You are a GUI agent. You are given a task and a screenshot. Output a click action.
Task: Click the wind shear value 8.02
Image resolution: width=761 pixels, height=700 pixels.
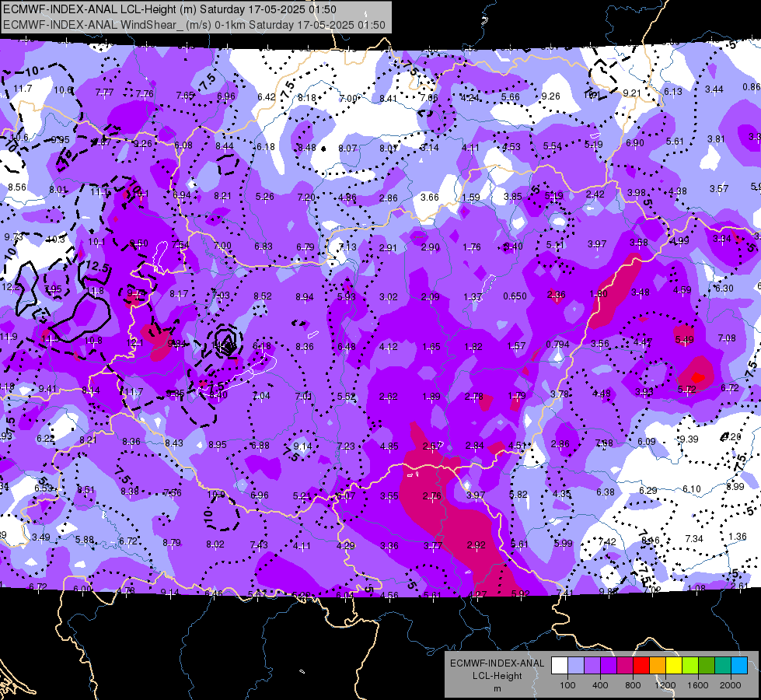pos(215,544)
